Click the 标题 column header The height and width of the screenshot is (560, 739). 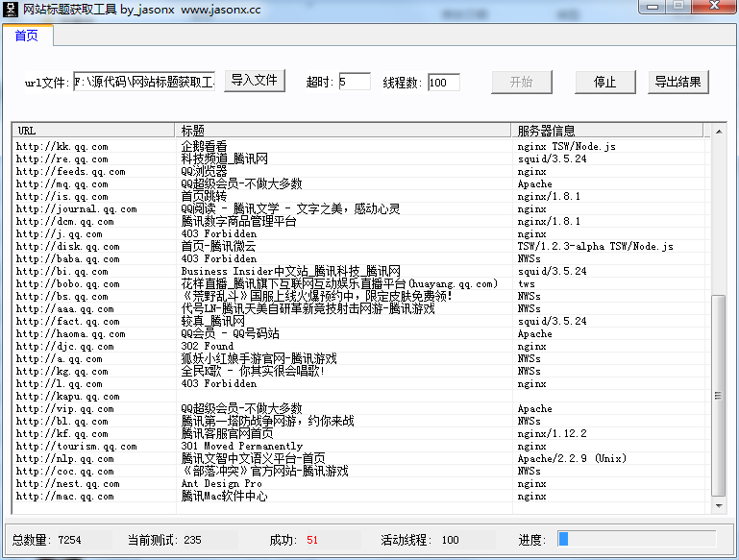coord(343,130)
